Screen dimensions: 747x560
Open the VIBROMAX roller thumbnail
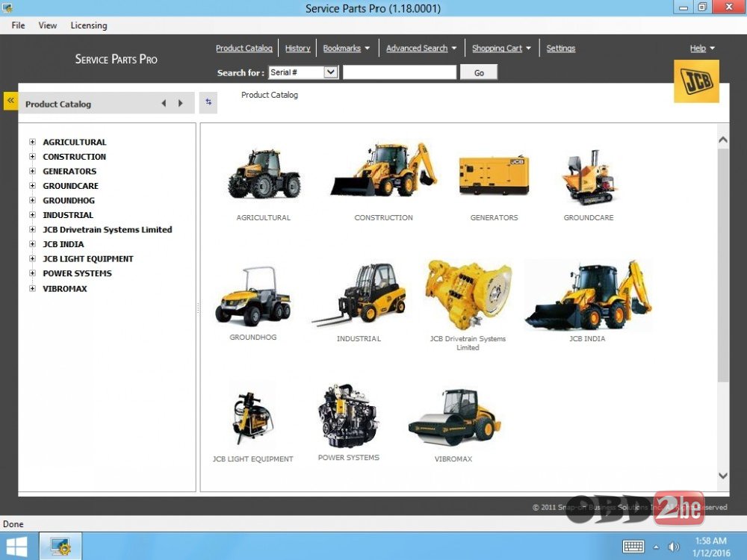click(453, 417)
